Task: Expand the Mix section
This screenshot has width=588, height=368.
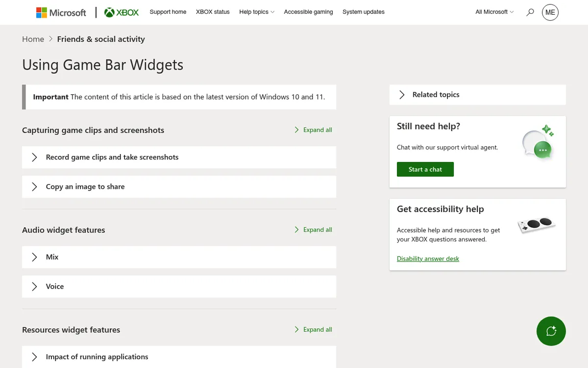Action: 179,257
